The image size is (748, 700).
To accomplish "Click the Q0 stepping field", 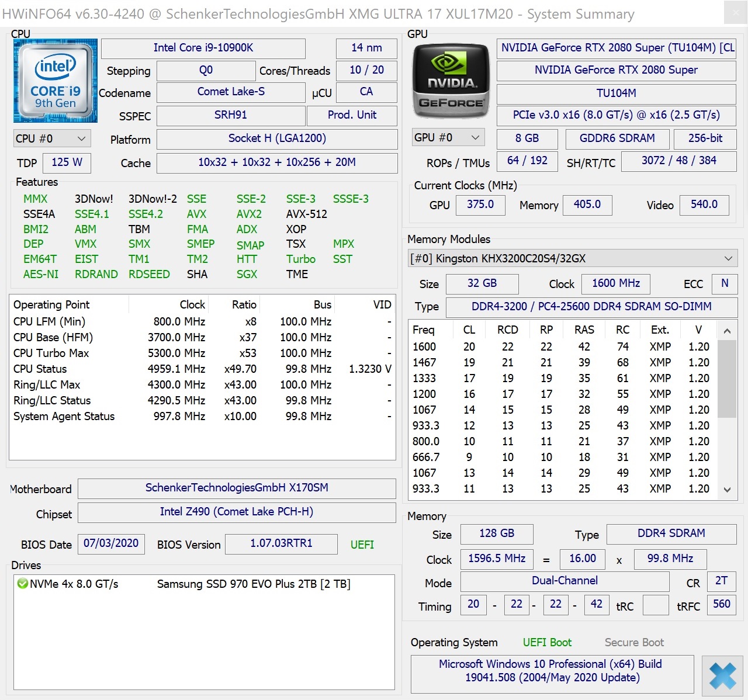I will pos(206,70).
